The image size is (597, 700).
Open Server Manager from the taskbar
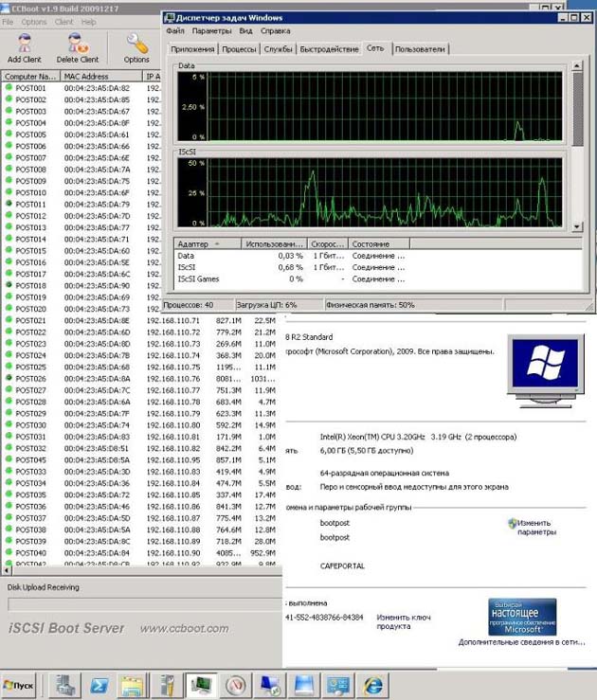pyautogui.click(x=65, y=685)
